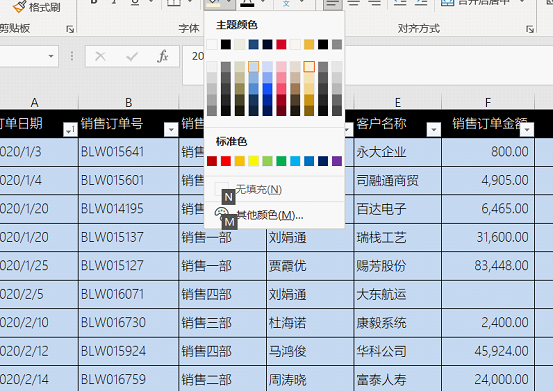Viewport: 553px width, 391px height.
Task: Pick standard color yellow
Action: click(254, 161)
